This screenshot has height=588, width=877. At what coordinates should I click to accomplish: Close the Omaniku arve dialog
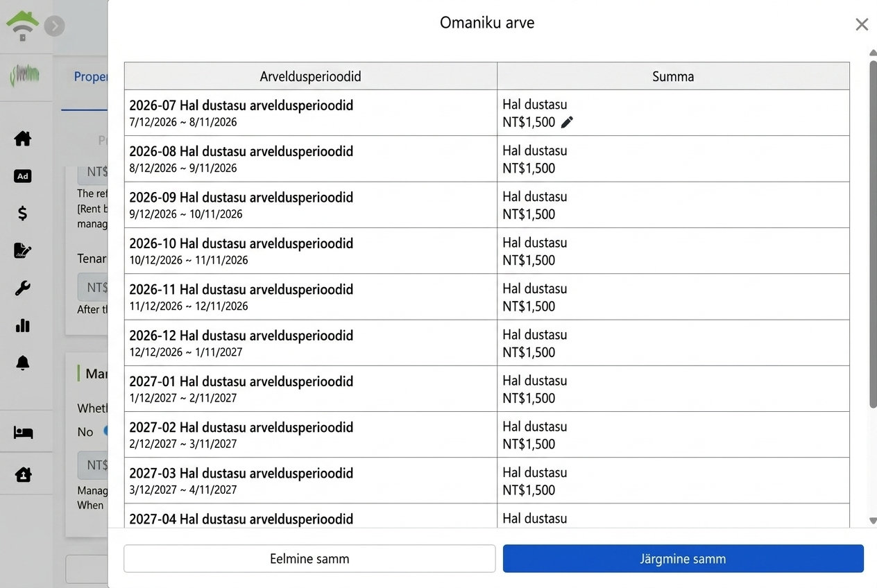[862, 25]
